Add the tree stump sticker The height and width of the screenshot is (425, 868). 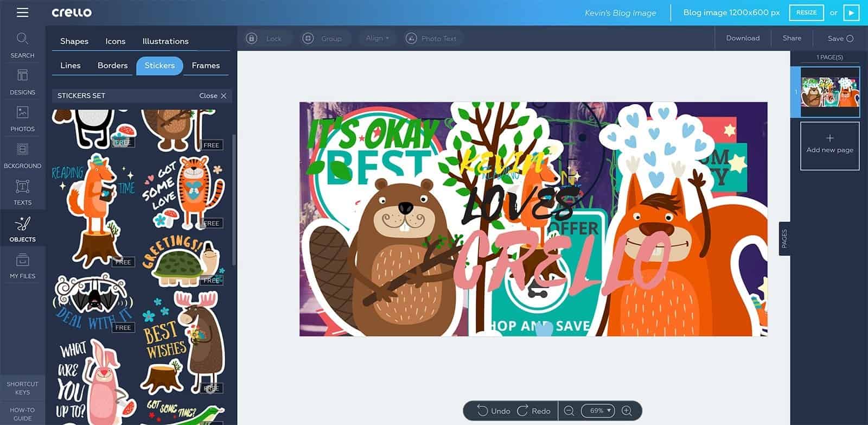(162, 377)
